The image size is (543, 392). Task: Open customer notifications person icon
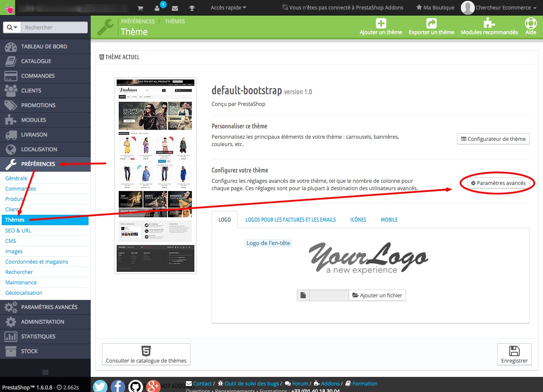(158, 8)
